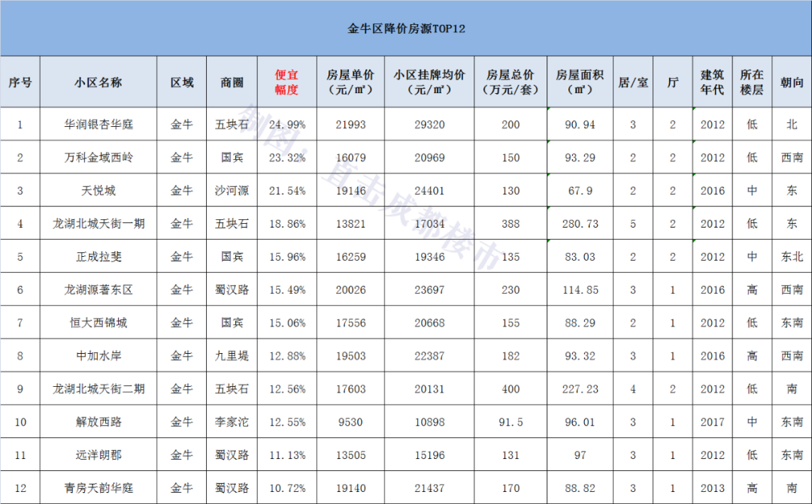The width and height of the screenshot is (812, 504).
Task: Select the 15.96% discount cell
Action: click(x=287, y=257)
